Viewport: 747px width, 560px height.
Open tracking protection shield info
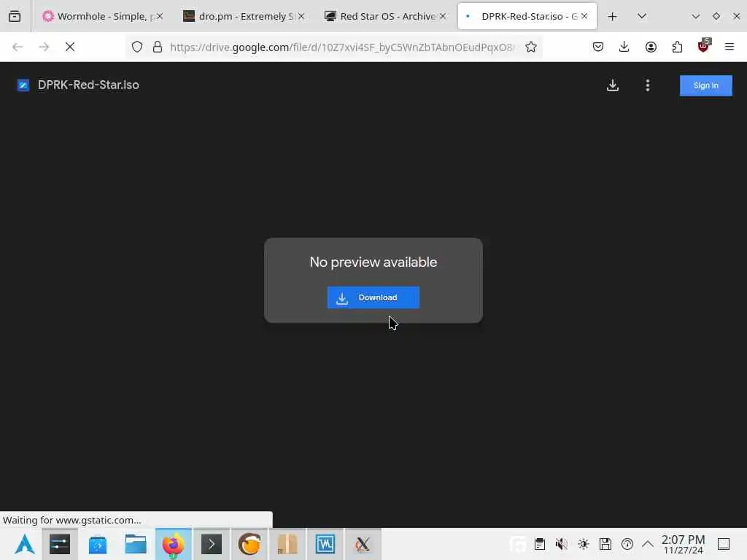[137, 47]
